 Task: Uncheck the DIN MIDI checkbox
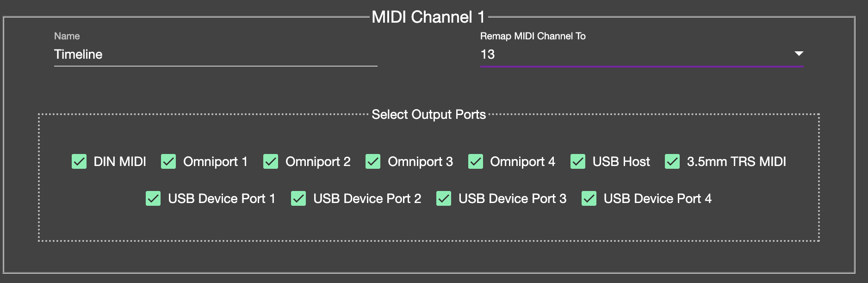(79, 161)
